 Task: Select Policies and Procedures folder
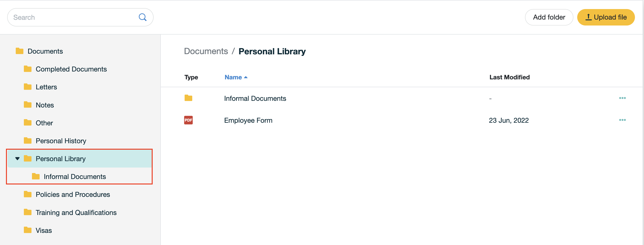click(73, 194)
